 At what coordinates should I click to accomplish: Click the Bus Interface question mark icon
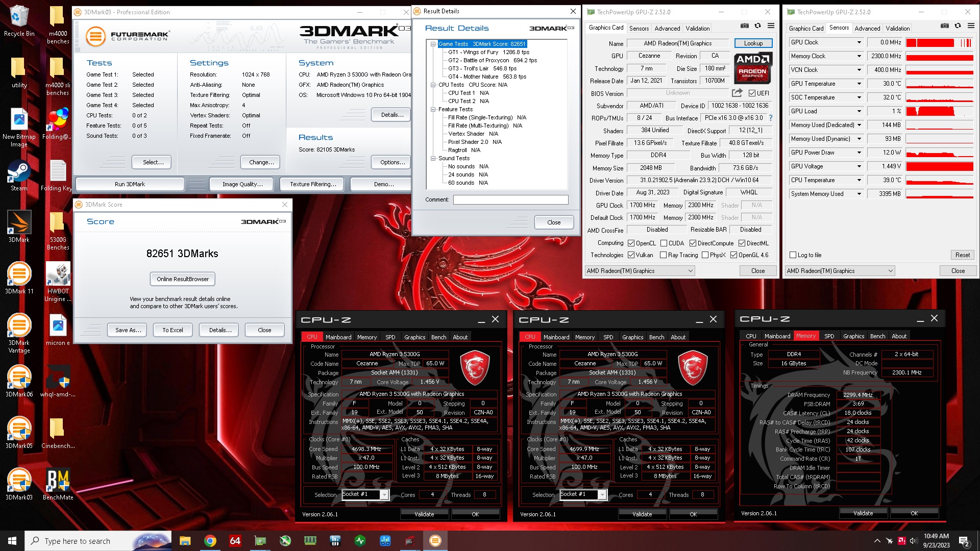point(771,118)
